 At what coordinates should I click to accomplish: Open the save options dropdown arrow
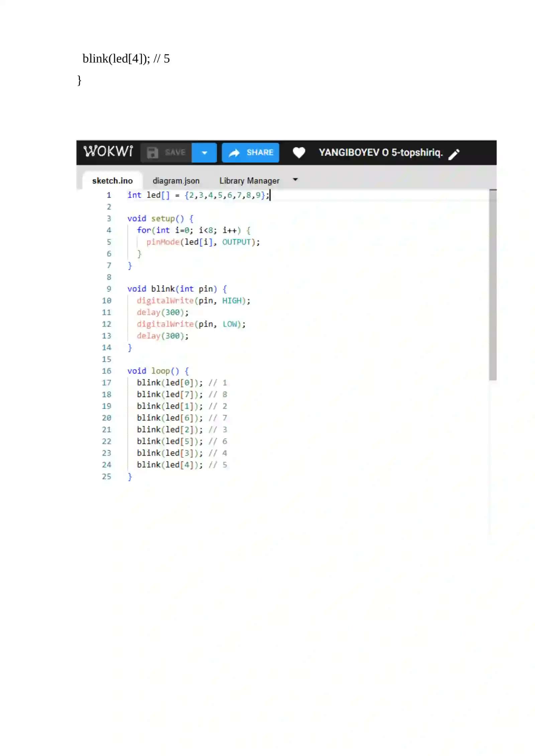[204, 153]
